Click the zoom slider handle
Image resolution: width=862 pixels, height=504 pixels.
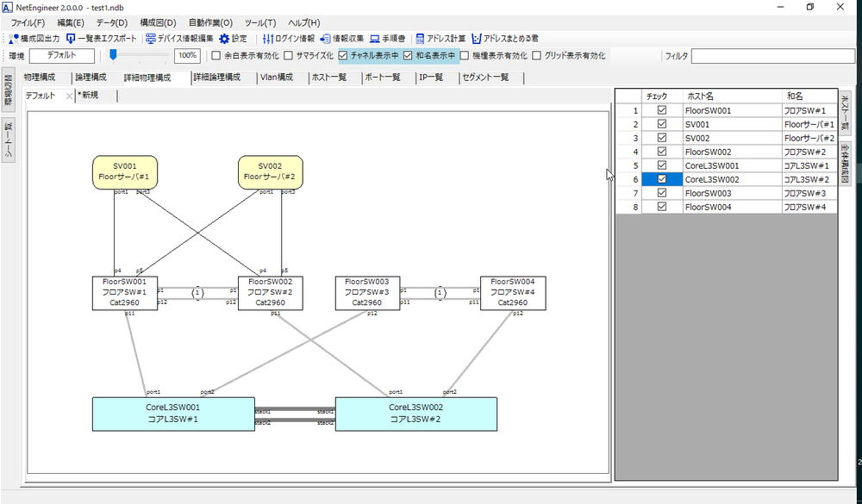113,56
